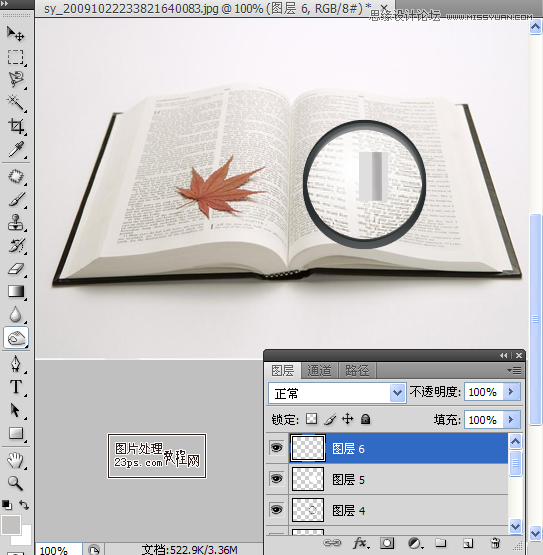Image resolution: width=543 pixels, height=555 pixels.
Task: Click the foreground color swatch
Action: click(11, 525)
